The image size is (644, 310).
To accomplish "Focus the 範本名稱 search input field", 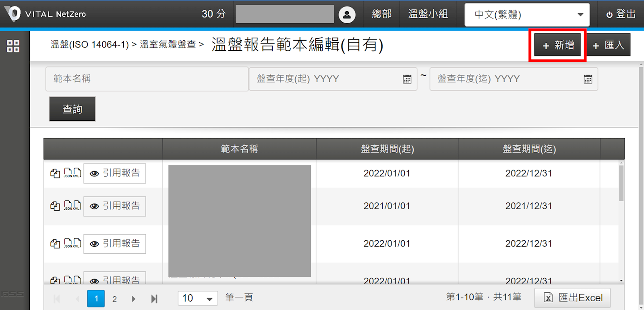I will pos(147,79).
